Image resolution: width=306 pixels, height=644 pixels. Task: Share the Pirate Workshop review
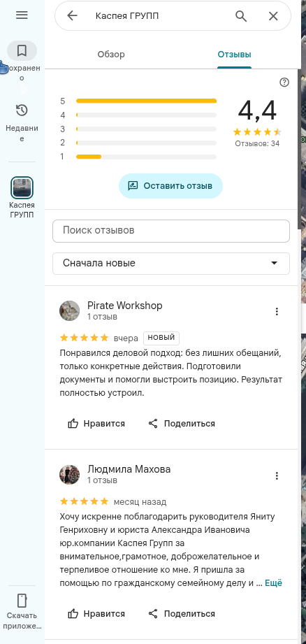coord(182,424)
